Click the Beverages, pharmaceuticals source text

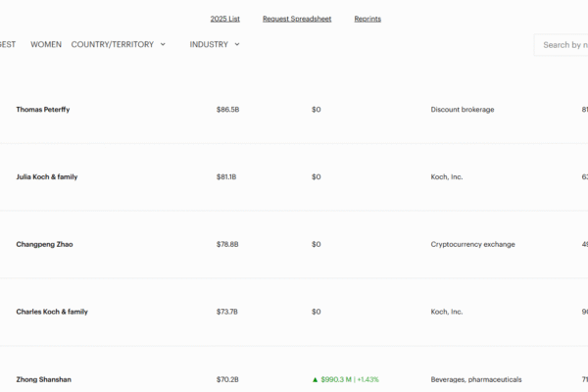pos(476,379)
